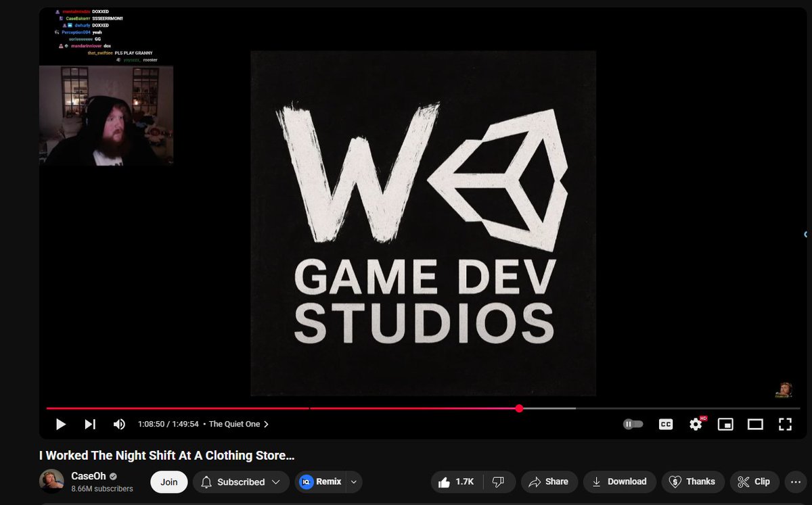This screenshot has height=505, width=812.
Task: Enable closed captions
Action: 666,424
